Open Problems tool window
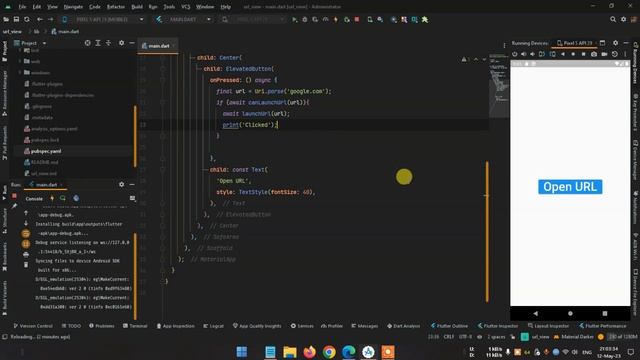Viewport: 640px width, 360px height. tap(102, 326)
